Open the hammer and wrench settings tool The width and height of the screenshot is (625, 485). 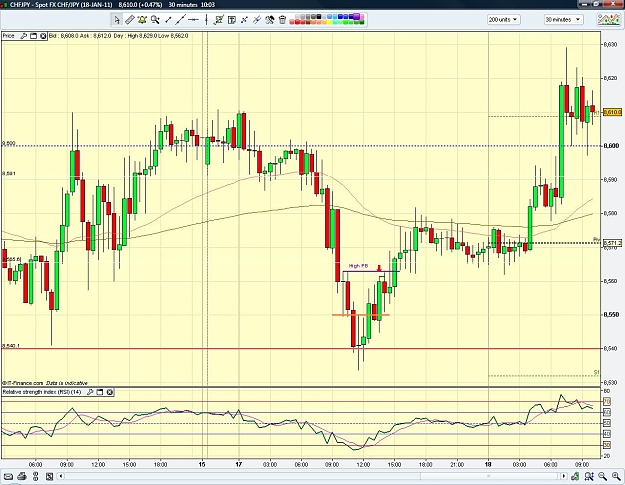pyautogui.click(x=270, y=20)
